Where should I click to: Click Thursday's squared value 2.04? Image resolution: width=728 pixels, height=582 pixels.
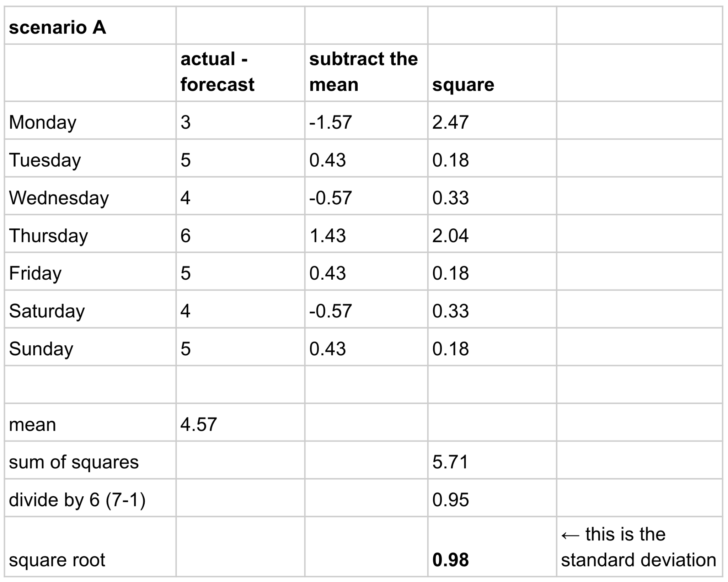coord(450,235)
